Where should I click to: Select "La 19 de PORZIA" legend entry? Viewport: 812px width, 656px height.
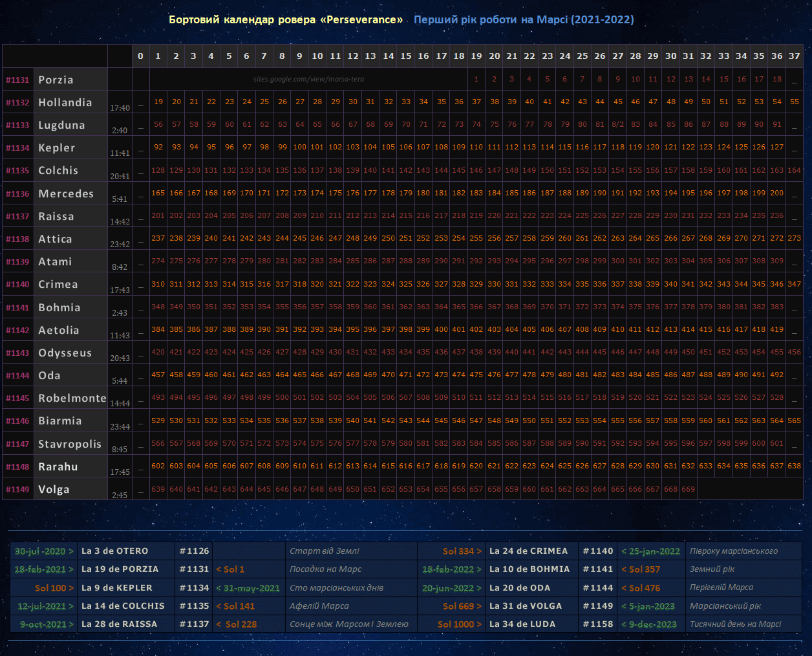pyautogui.click(x=120, y=569)
